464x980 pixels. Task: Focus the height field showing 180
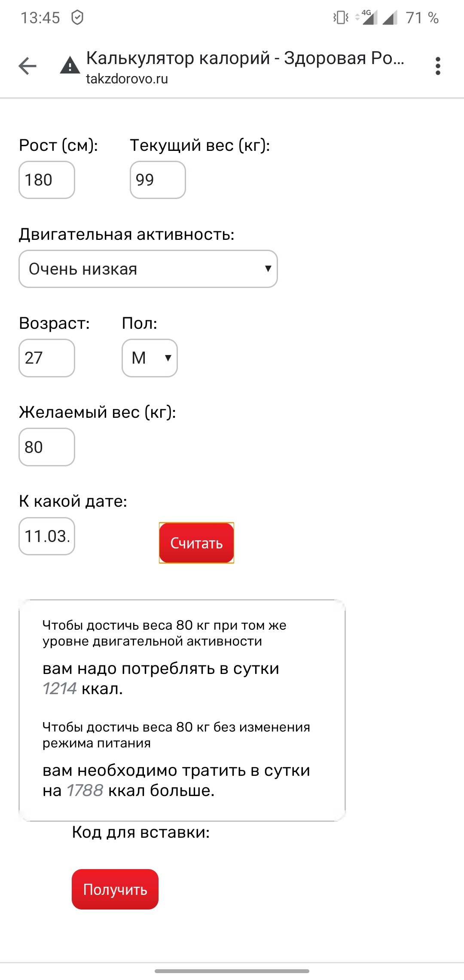tap(47, 180)
